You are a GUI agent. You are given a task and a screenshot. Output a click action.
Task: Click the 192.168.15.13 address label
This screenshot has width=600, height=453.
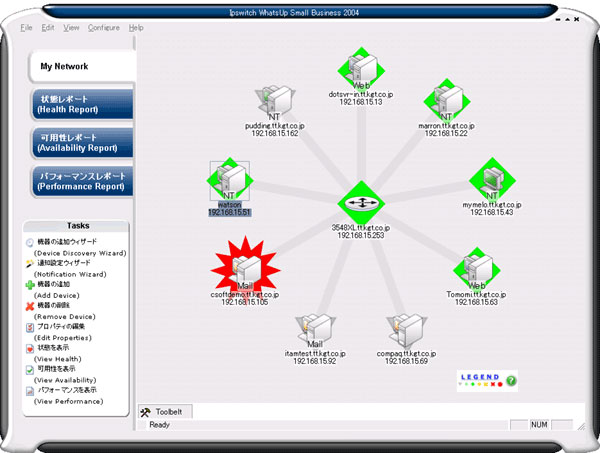(361, 102)
